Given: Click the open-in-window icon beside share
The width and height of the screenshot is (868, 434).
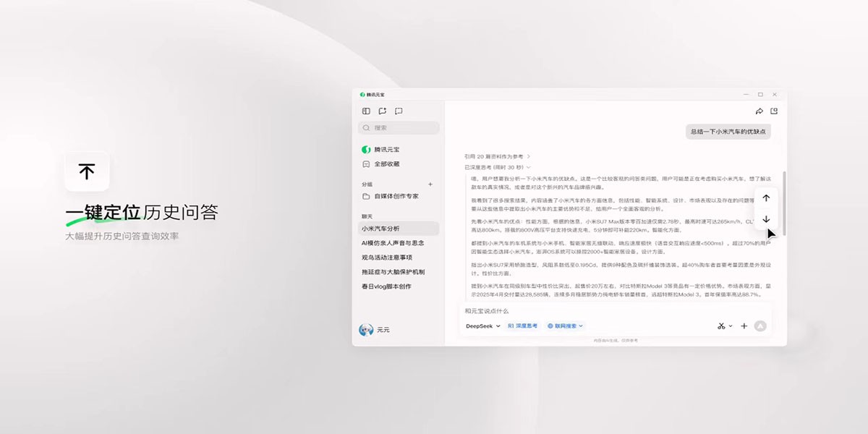Looking at the screenshot, I should tap(774, 111).
